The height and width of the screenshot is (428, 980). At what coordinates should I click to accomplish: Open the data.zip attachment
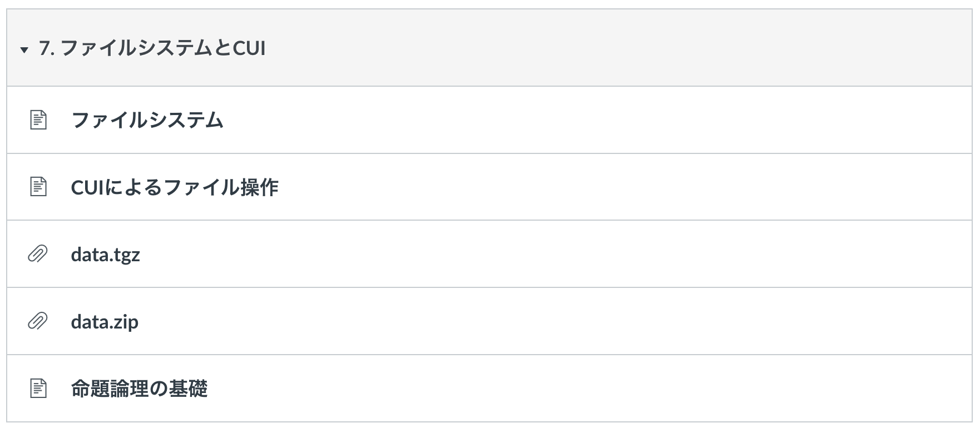point(105,322)
